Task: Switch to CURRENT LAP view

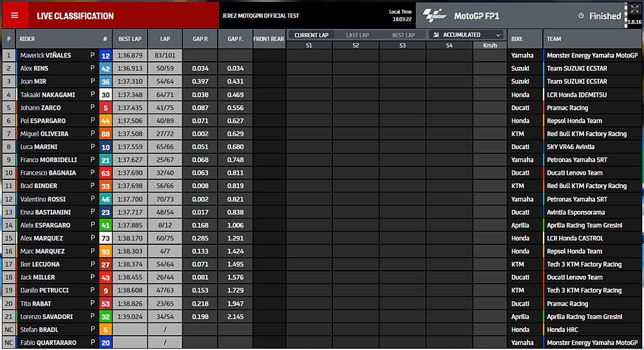Action: 312,35
